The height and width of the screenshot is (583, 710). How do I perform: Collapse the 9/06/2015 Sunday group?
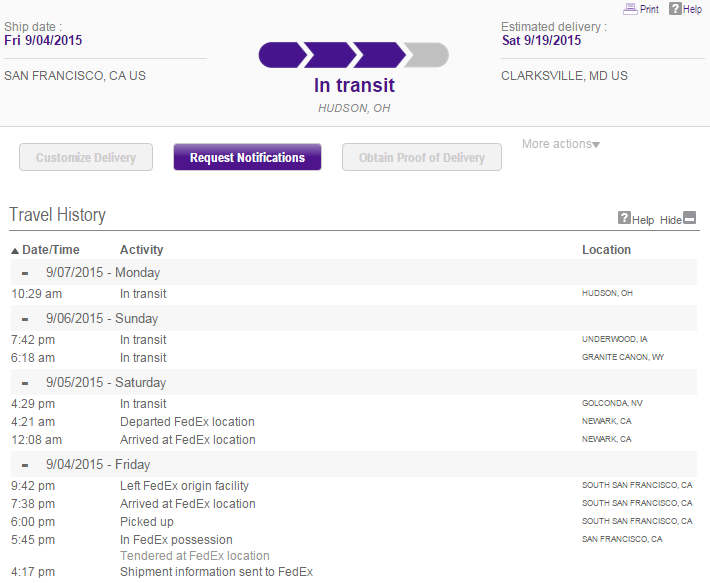(25, 319)
